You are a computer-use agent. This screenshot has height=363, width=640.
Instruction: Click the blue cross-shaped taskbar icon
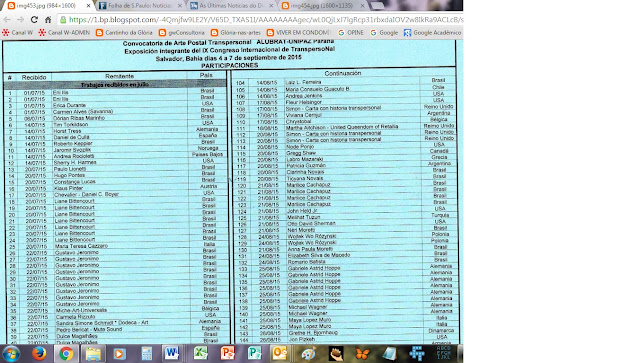(x=417, y=354)
